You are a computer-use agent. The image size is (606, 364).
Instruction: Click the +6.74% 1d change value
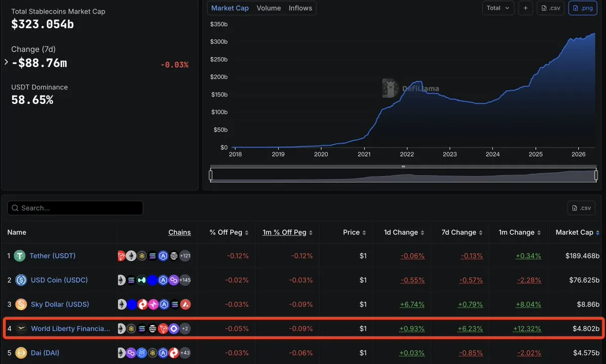[412, 304]
